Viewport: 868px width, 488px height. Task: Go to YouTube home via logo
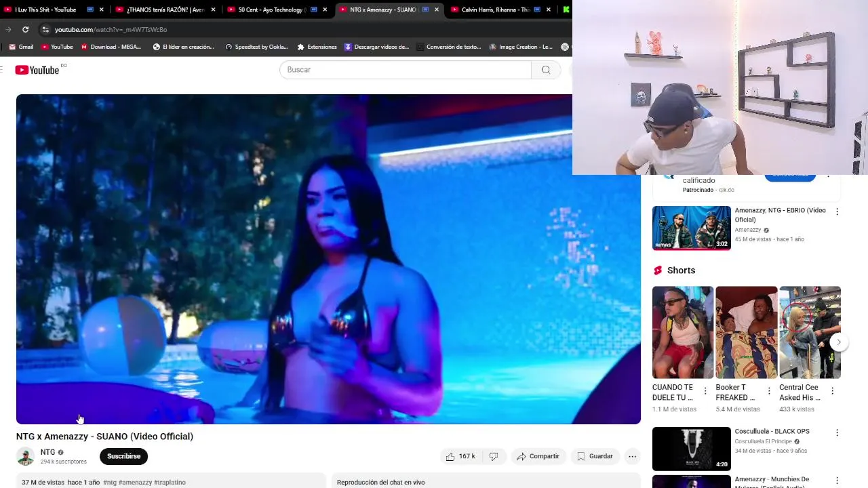37,70
